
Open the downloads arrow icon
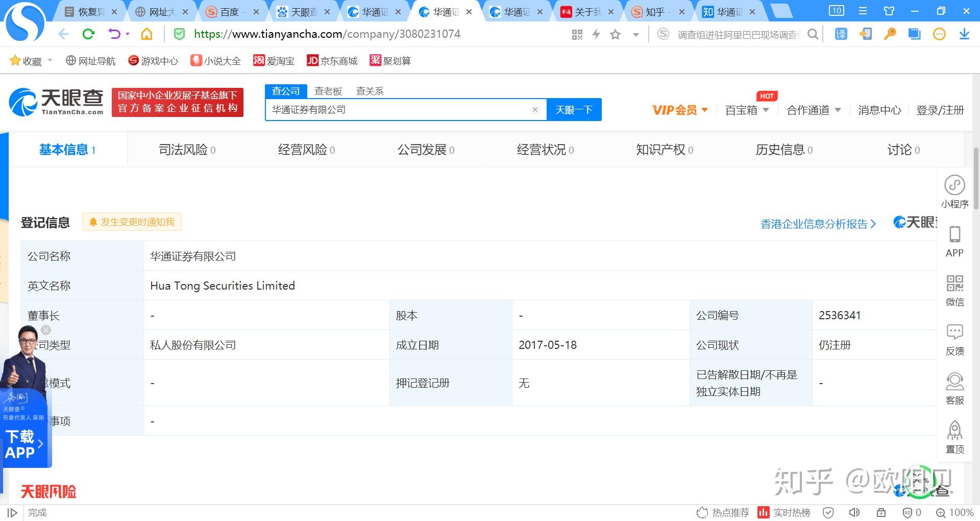click(x=964, y=34)
